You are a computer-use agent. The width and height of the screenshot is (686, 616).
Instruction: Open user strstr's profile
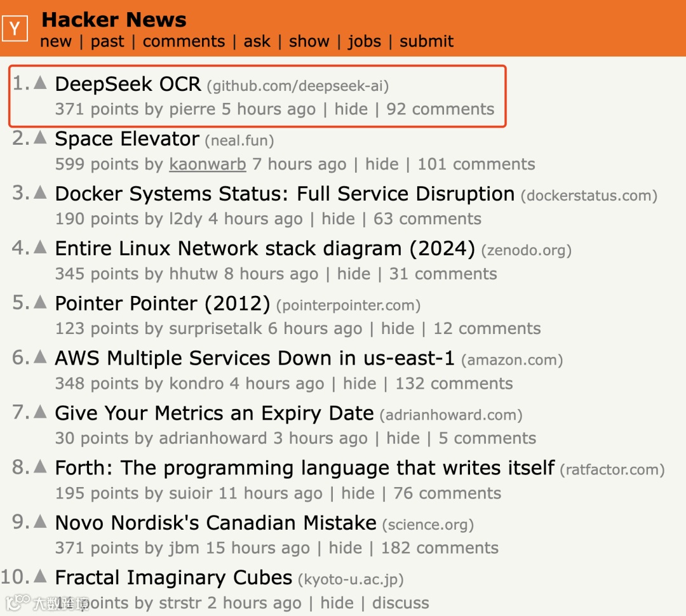[180, 604]
